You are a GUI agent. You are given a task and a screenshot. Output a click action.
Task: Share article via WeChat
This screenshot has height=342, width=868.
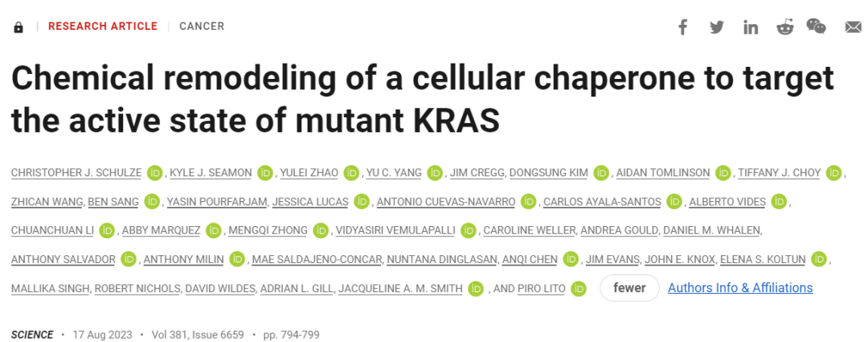[816, 27]
